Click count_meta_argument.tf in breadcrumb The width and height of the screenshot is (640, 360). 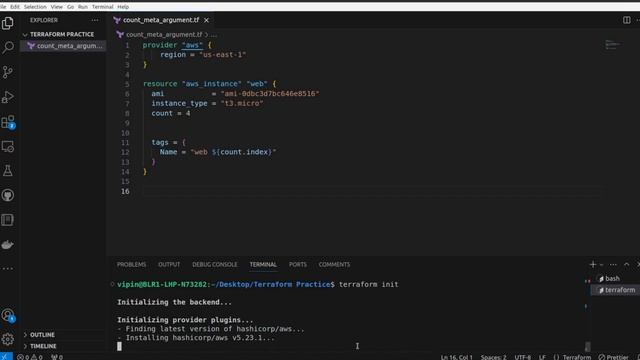coord(164,35)
